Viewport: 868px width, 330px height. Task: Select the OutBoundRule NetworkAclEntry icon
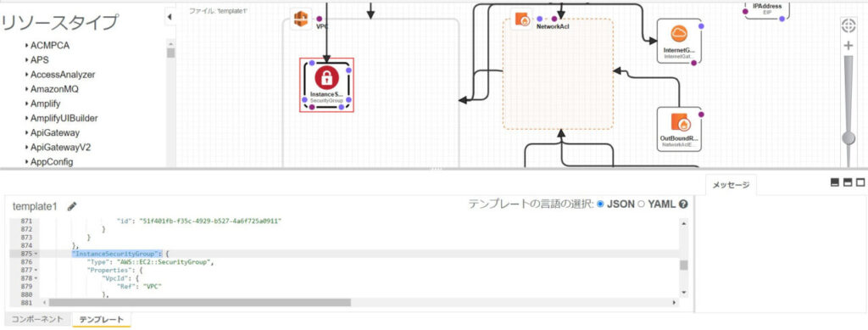coord(679,122)
